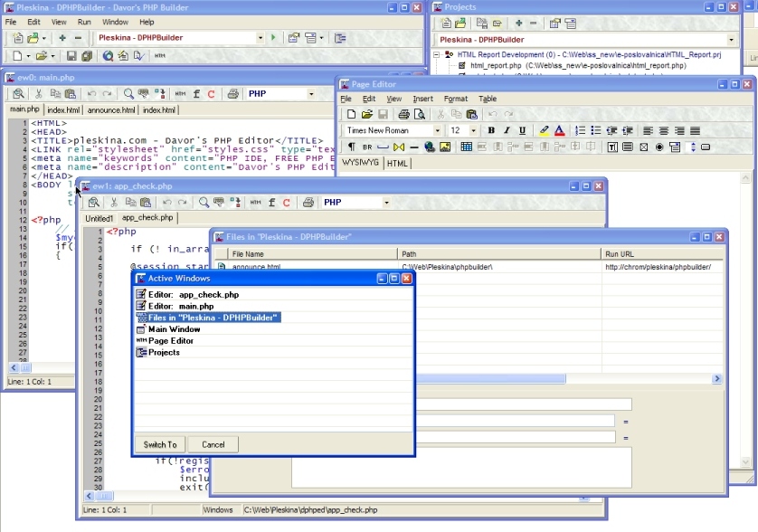The width and height of the screenshot is (758, 532).
Task: Open the Format menu in Page Editor
Action: coord(455,99)
